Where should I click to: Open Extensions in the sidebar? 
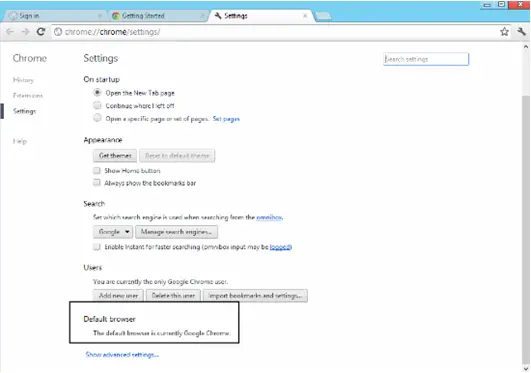[x=28, y=96]
